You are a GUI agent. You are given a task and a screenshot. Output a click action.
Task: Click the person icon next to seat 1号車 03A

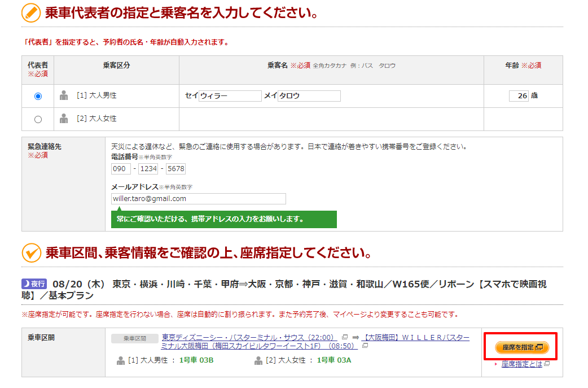tap(258, 360)
